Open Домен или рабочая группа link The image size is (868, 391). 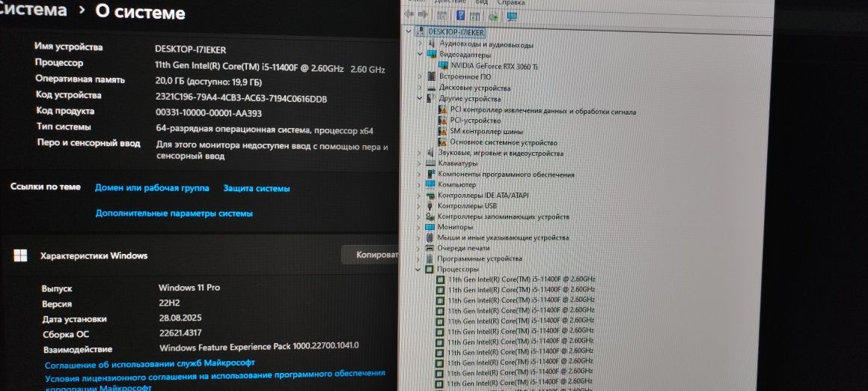coord(152,188)
